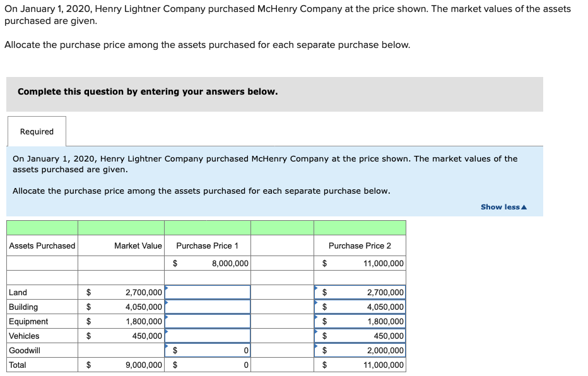Edit Land value 2,700,000 under Purchase Price 2

360,292
